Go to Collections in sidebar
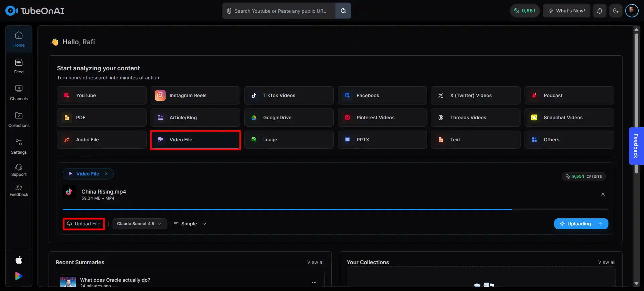644x291 pixels. (19, 120)
